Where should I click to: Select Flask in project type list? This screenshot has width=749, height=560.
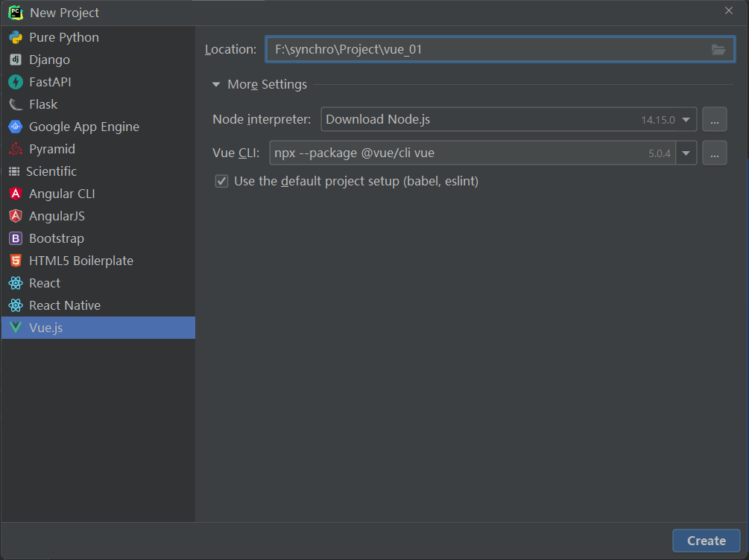(98, 104)
